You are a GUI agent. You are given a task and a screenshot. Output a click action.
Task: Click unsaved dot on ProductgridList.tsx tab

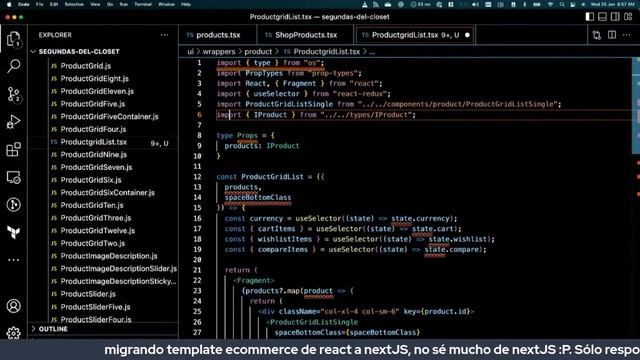[x=467, y=35]
